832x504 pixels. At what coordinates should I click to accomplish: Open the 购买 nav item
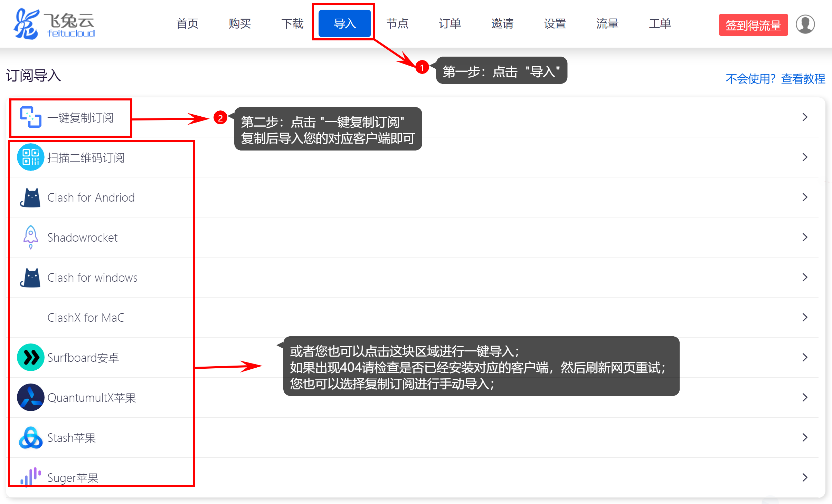coord(240,23)
